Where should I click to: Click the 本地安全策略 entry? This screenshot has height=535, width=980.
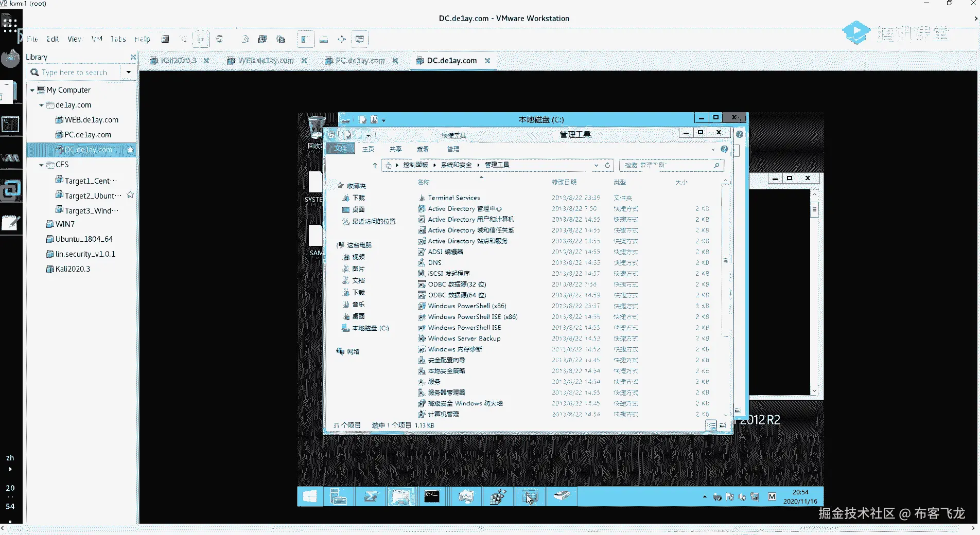446,371
